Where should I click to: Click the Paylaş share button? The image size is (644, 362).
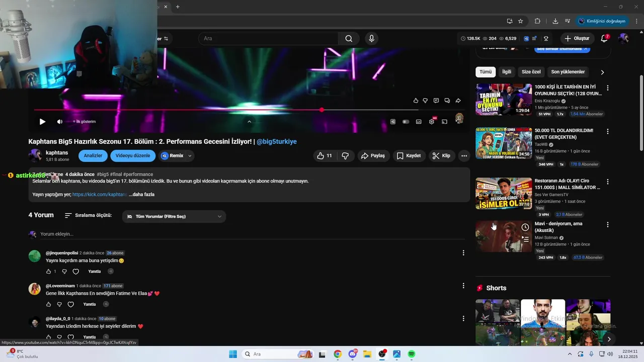click(x=373, y=156)
